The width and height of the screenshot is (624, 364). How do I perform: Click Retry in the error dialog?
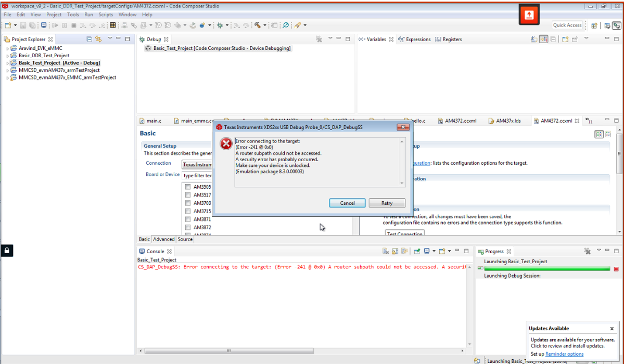[x=387, y=203]
